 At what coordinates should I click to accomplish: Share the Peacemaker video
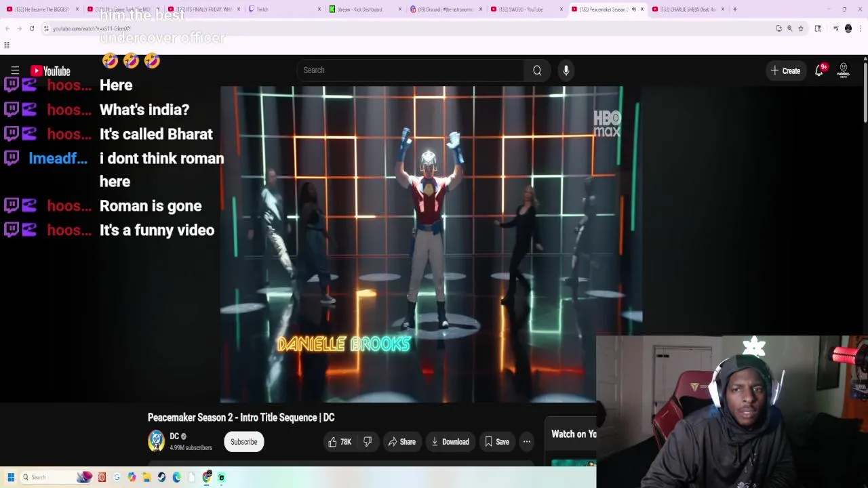coord(401,442)
